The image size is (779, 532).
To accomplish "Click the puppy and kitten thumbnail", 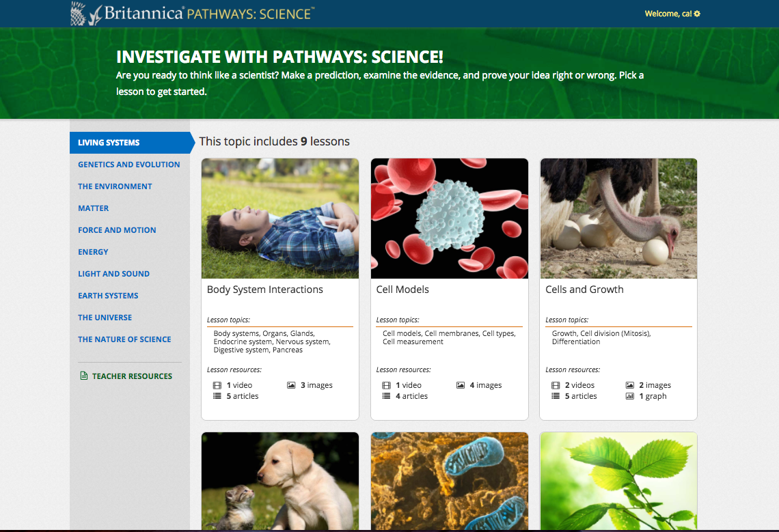I will [280, 481].
